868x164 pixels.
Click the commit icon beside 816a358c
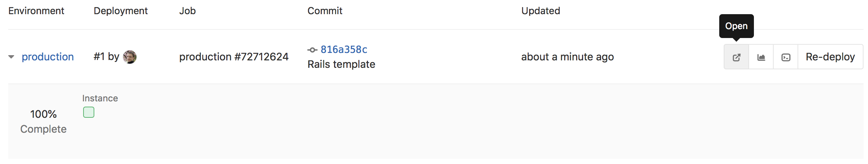coord(312,50)
